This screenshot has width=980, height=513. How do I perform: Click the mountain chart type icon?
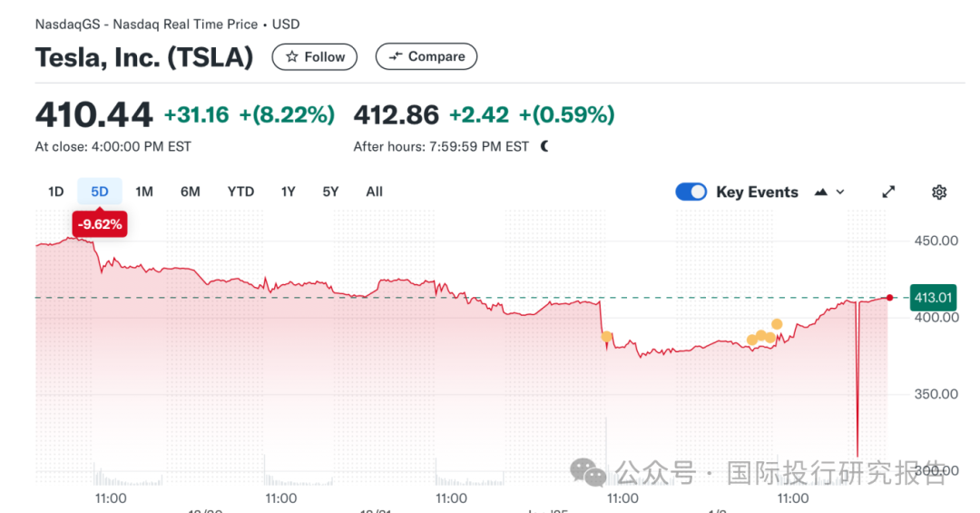(820, 192)
